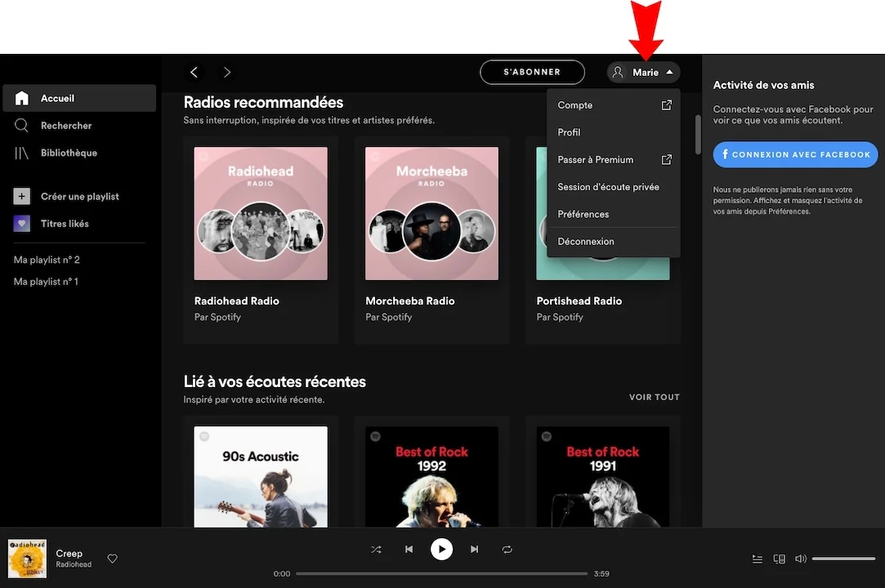
Task: Click the plus icon for Créer une playlist
Action: click(x=21, y=196)
